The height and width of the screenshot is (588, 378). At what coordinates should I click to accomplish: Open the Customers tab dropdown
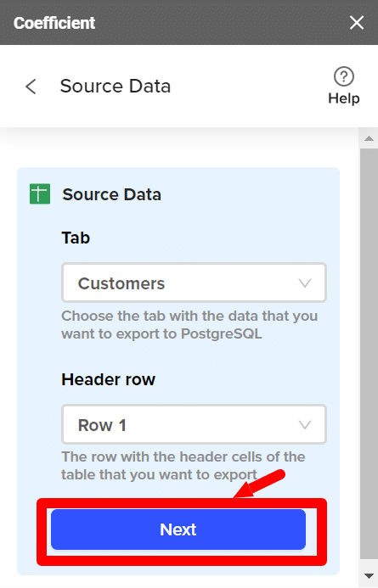point(194,283)
